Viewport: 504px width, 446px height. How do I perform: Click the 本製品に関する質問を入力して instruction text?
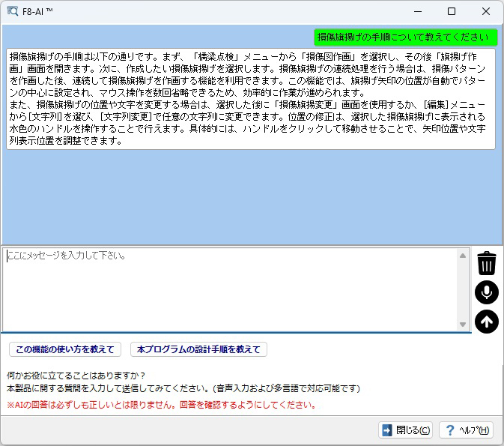pos(183,388)
